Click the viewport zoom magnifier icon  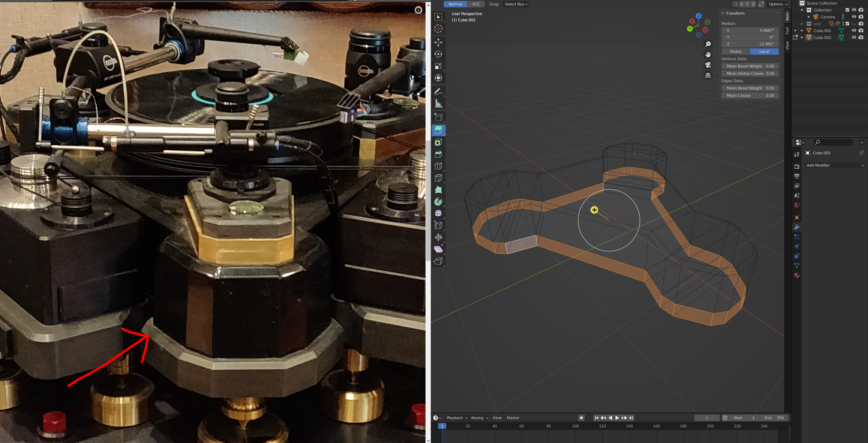(708, 44)
